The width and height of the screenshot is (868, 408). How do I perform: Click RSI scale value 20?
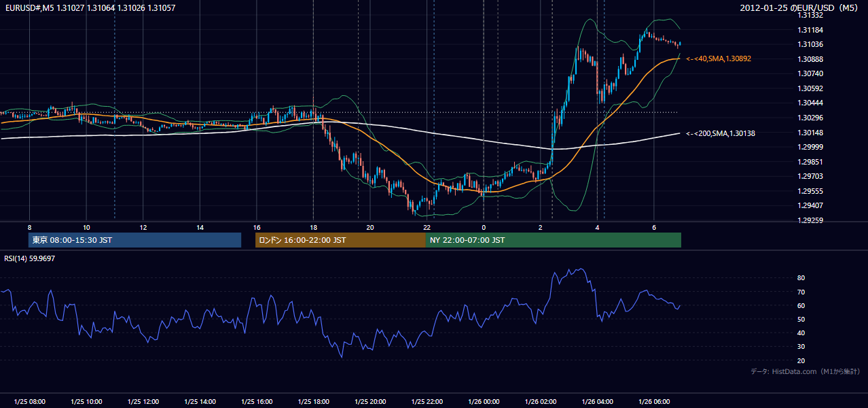[x=801, y=360]
